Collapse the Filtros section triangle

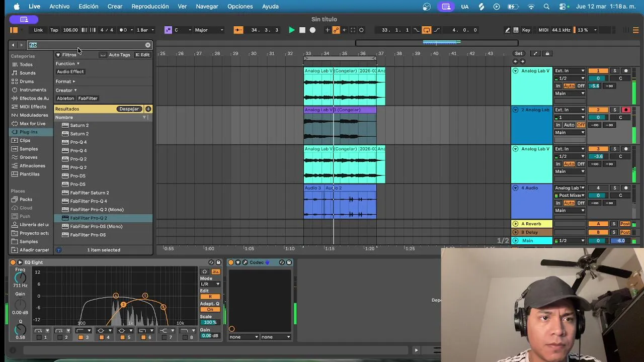click(58, 55)
